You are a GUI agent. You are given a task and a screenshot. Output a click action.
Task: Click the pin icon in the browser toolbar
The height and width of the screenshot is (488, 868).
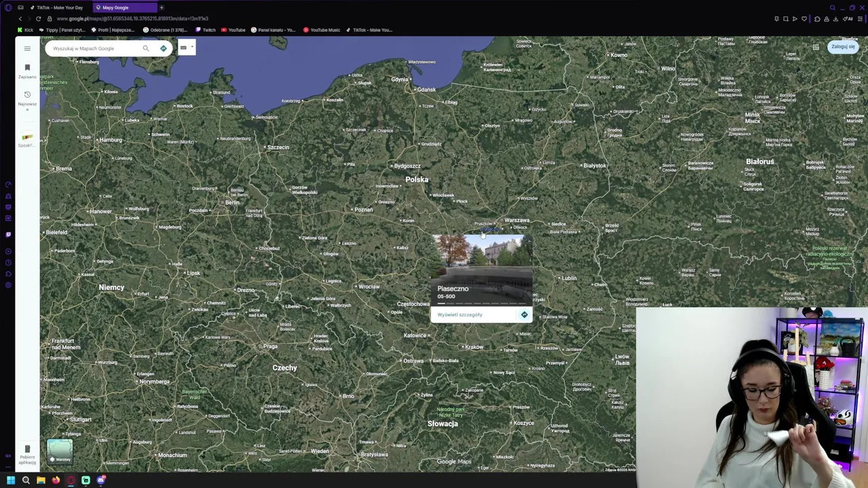[776, 19]
